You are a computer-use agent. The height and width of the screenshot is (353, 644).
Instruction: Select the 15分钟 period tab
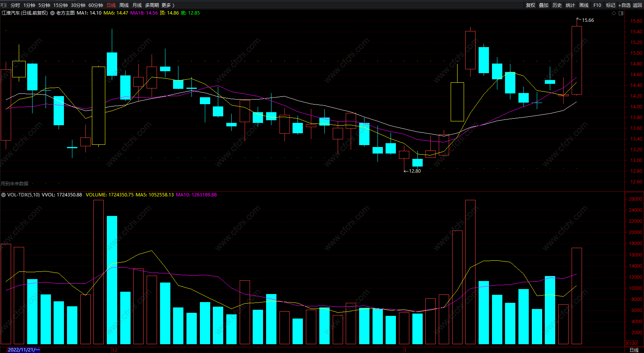click(x=60, y=5)
